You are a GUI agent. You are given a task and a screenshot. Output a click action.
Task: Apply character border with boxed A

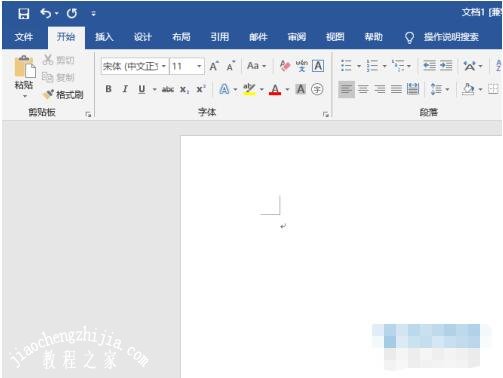tap(318, 66)
